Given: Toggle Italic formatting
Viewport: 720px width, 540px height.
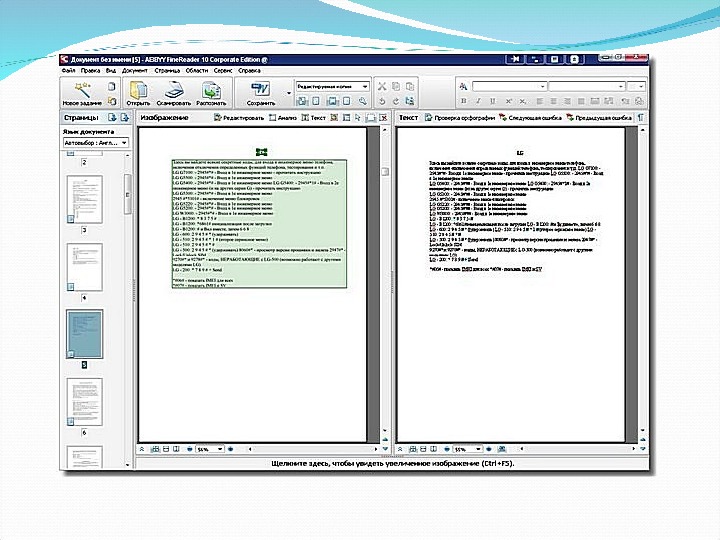Looking at the screenshot, I should pyautogui.click(x=478, y=101).
